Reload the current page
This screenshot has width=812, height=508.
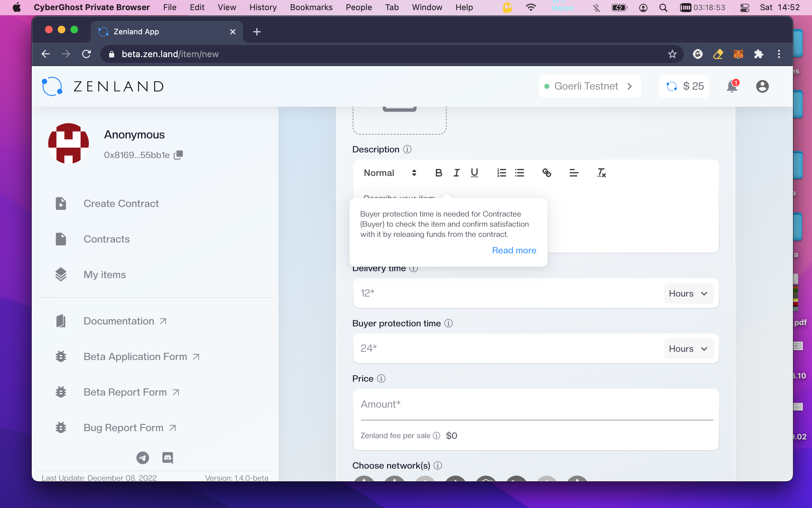tap(87, 54)
